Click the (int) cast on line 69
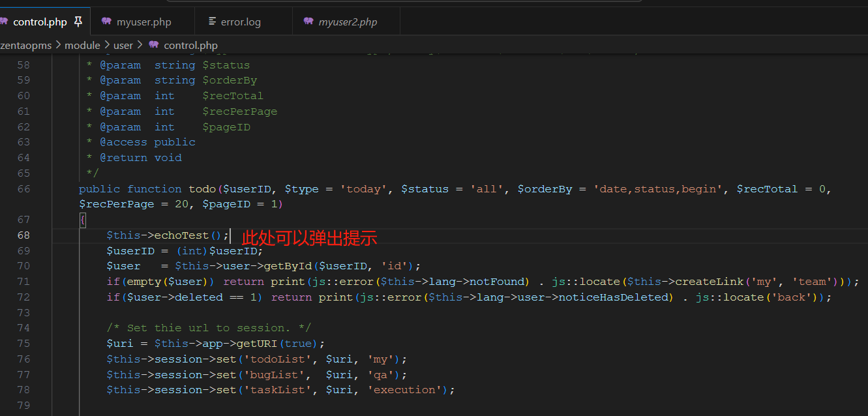Viewport: 868px width, 416px height. click(x=192, y=251)
